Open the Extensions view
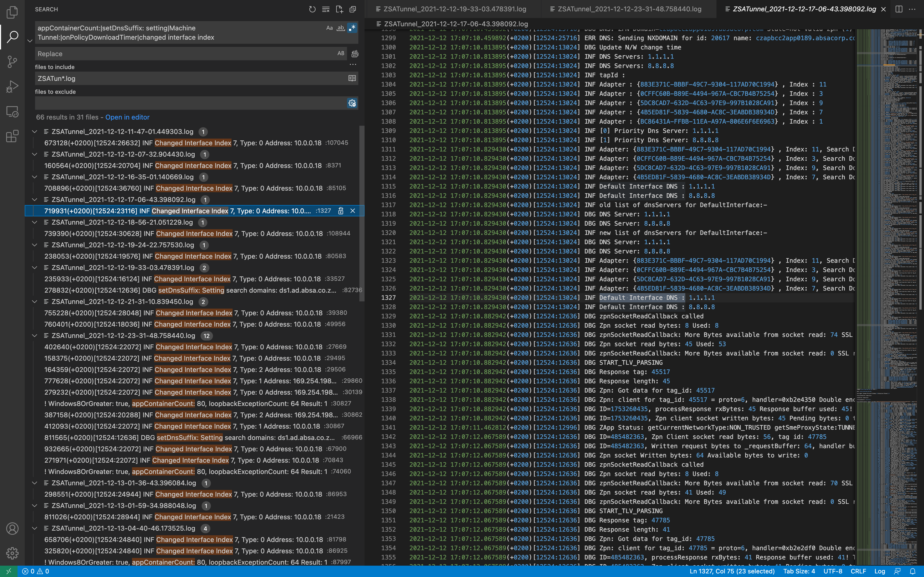The height and width of the screenshot is (577, 924). [12, 136]
